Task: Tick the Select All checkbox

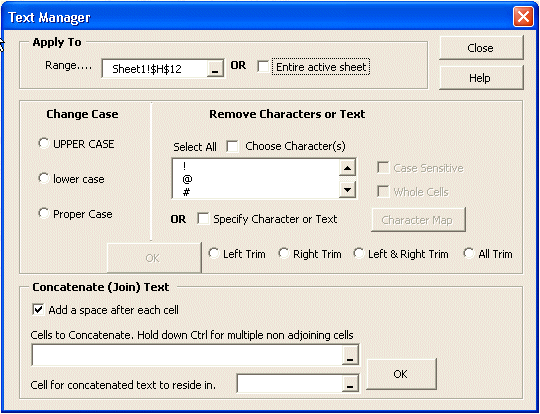Action: coord(232,146)
